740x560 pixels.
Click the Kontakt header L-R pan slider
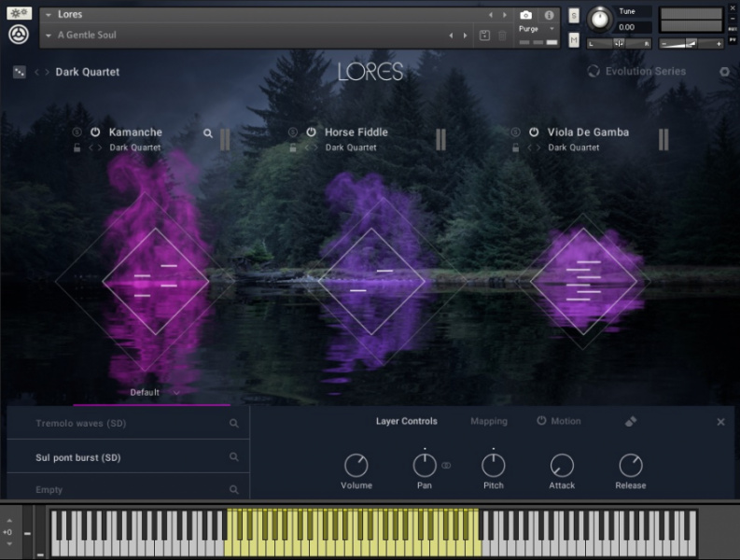click(620, 44)
